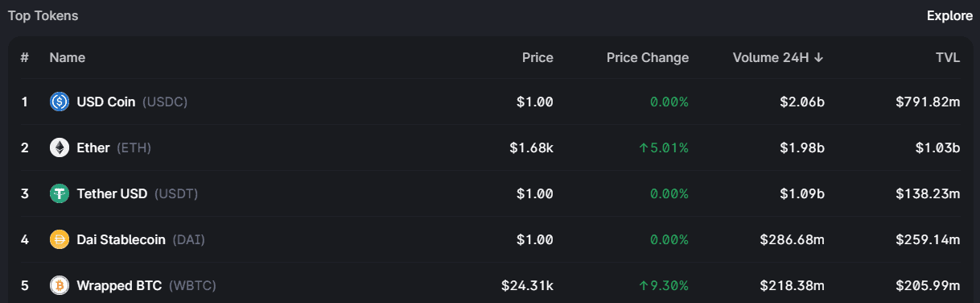Click the Ether token logo
Image resolution: width=980 pixels, height=303 pixels.
(x=60, y=147)
